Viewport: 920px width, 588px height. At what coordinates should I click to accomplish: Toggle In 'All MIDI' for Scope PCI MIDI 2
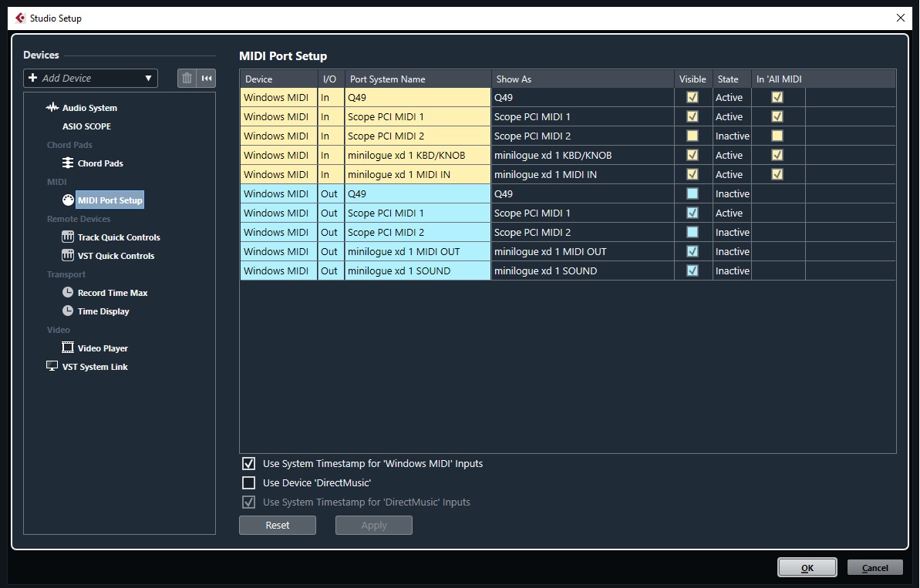[x=777, y=136]
